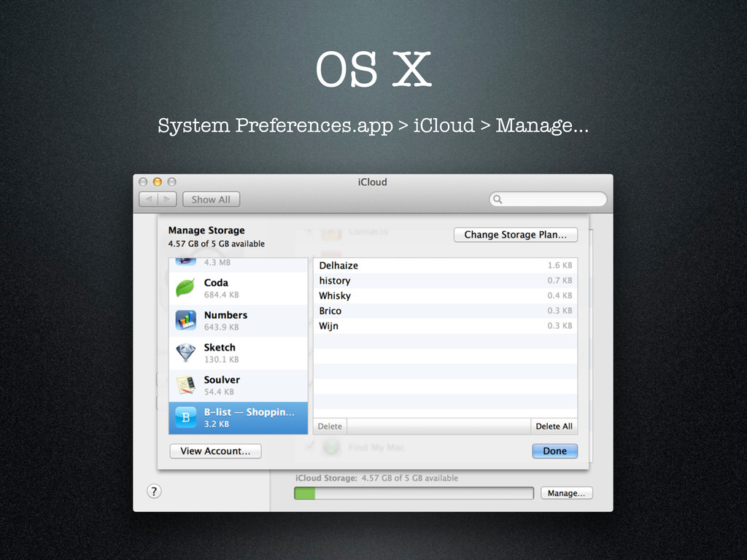Select the Whisky document row
The height and width of the screenshot is (560, 747).
[x=445, y=296]
